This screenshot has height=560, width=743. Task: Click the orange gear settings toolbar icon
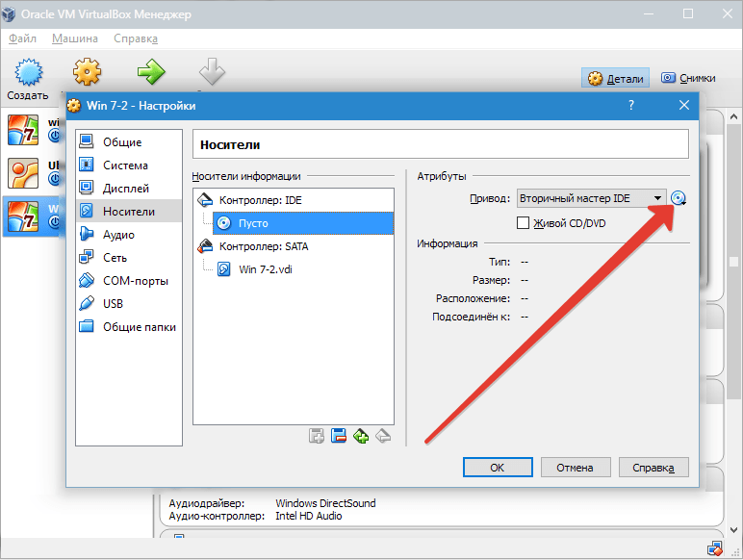(x=88, y=73)
